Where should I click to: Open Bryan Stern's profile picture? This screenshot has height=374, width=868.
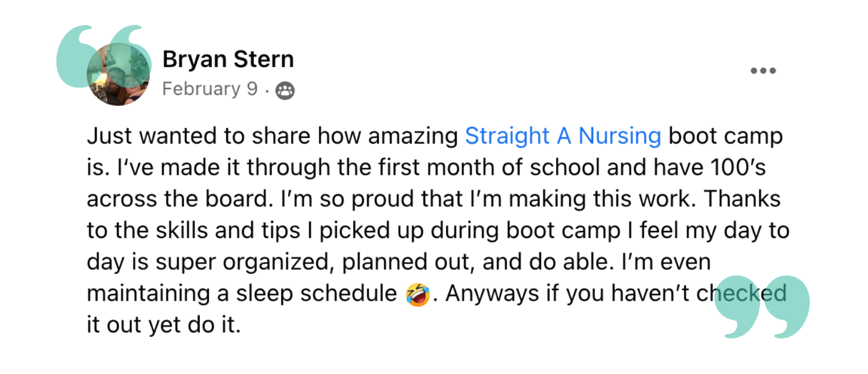pyautogui.click(x=118, y=74)
